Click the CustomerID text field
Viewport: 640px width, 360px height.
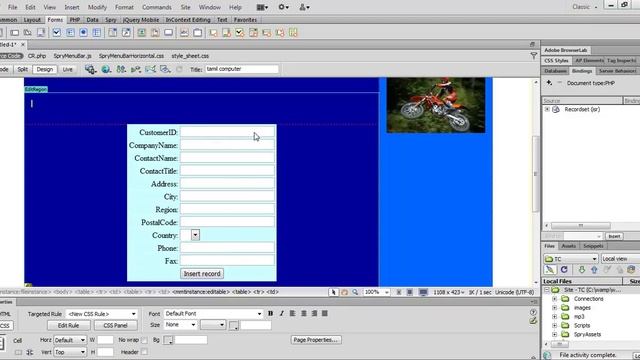(227, 132)
